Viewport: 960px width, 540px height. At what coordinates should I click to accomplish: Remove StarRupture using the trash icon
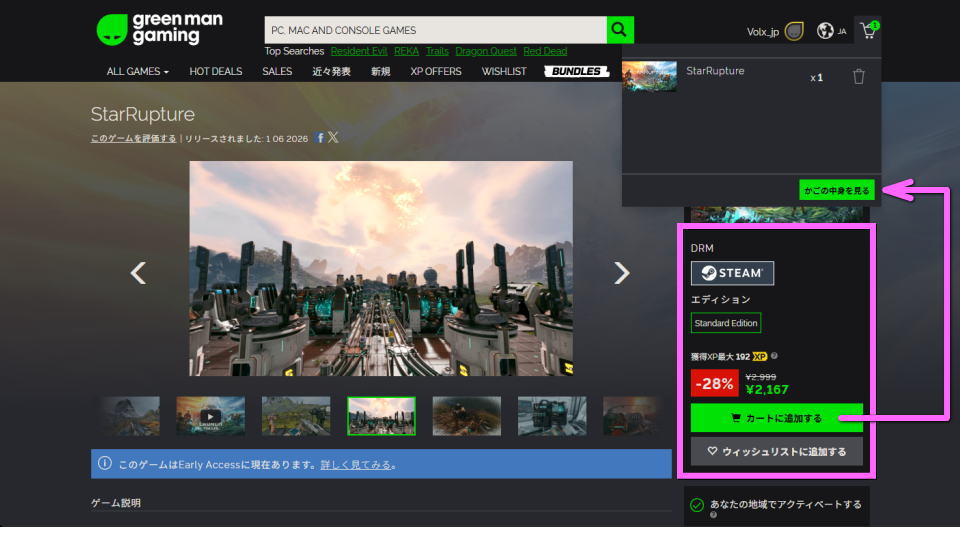pos(858,77)
